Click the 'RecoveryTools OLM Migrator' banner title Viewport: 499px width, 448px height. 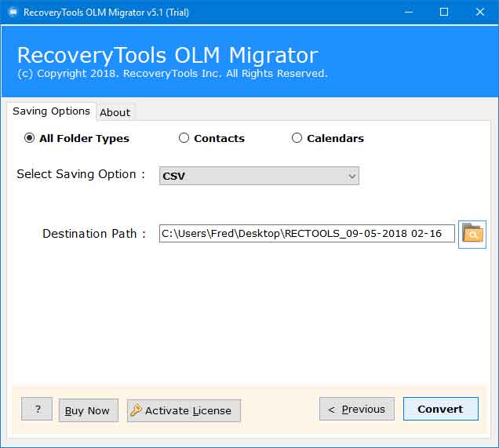(168, 56)
